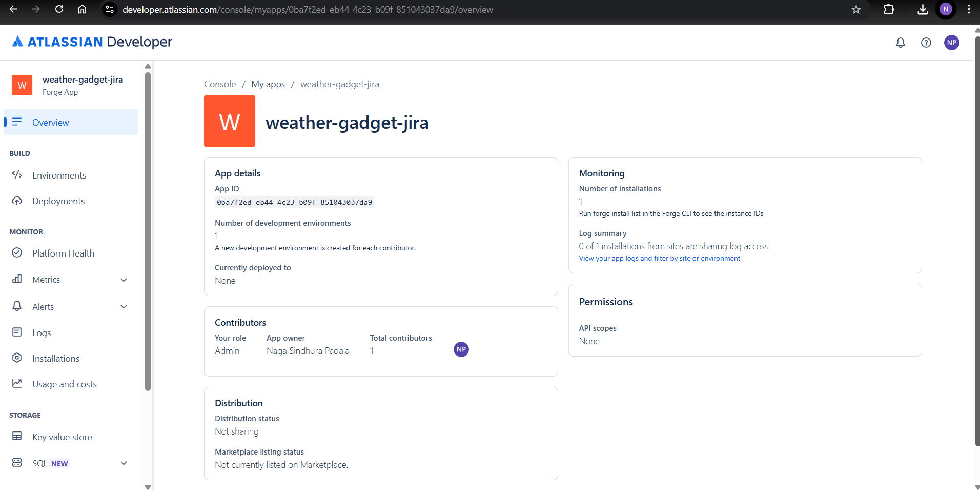Click the browser address bar URL
The width and height of the screenshot is (980, 491).
(308, 9)
